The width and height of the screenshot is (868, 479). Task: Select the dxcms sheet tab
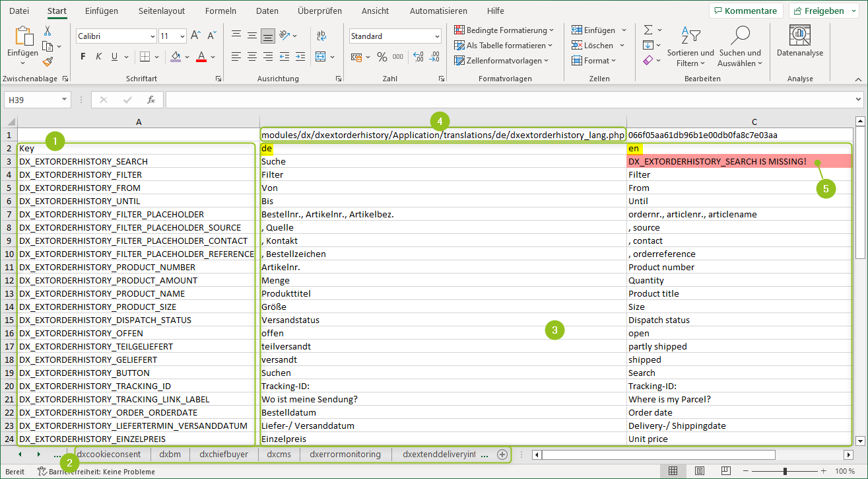point(278,454)
